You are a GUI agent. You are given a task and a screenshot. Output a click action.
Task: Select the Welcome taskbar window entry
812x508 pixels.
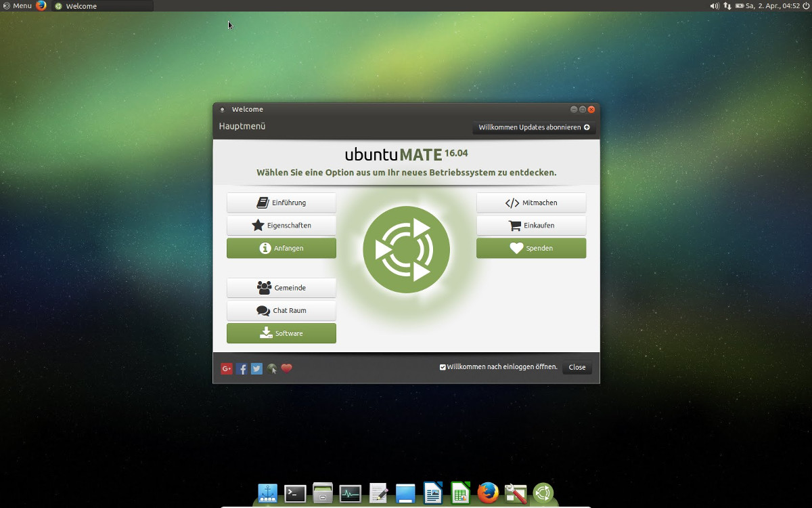103,6
